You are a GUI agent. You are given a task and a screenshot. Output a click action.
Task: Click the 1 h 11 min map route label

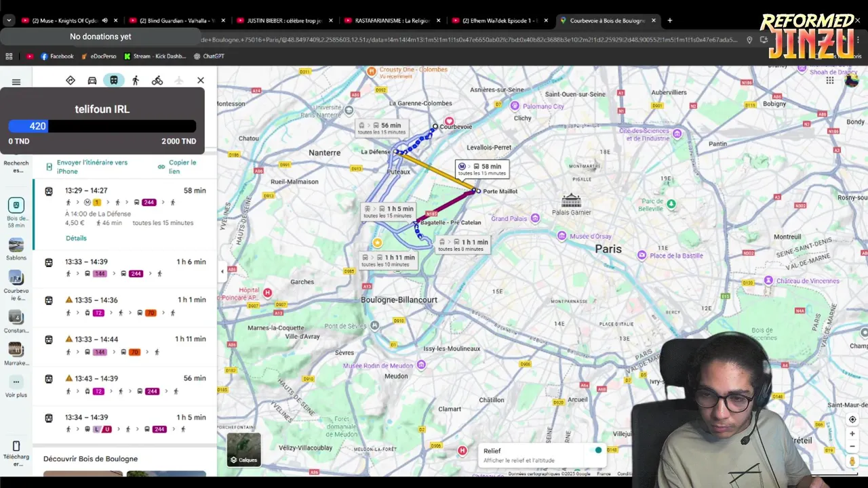[389, 260]
